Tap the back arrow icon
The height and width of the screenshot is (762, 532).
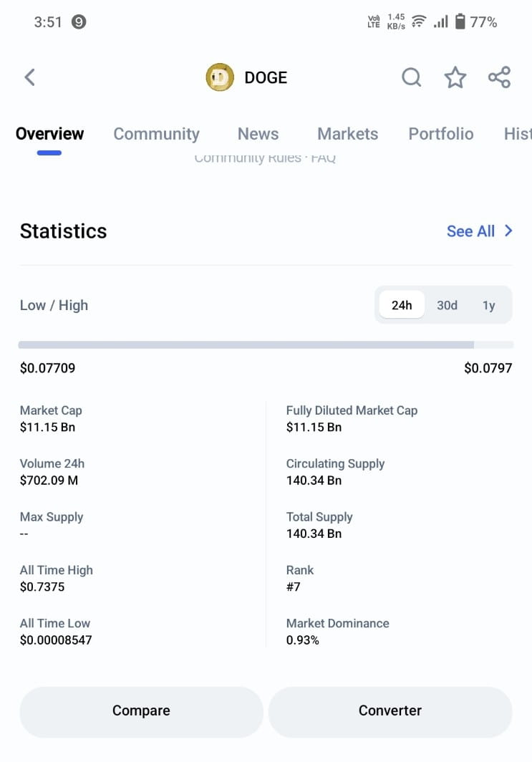[29, 77]
